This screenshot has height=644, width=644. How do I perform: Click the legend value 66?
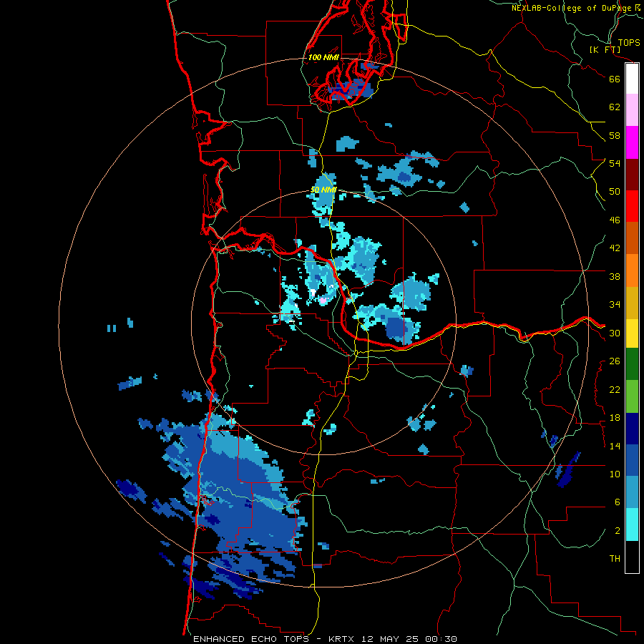[x=615, y=79]
